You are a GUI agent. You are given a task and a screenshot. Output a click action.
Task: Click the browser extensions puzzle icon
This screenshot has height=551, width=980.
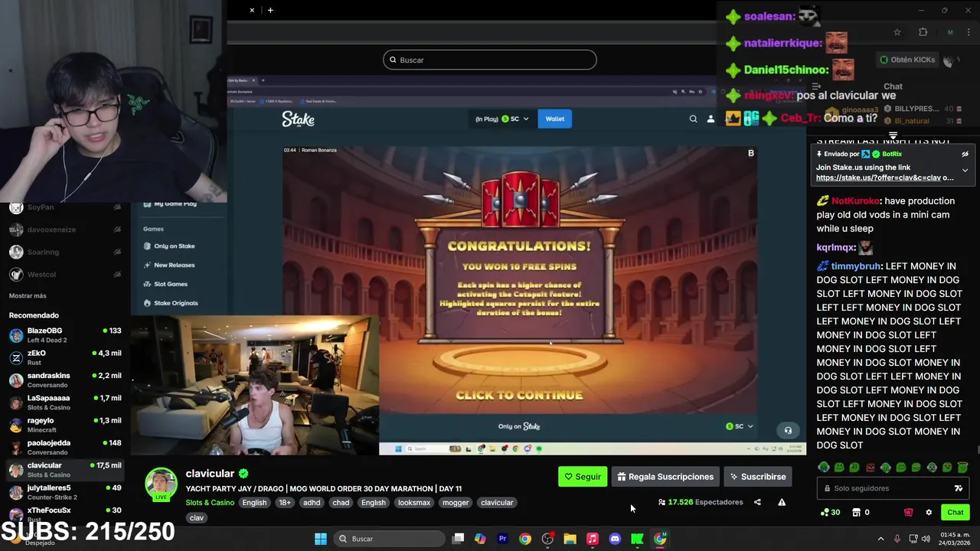coord(923,32)
